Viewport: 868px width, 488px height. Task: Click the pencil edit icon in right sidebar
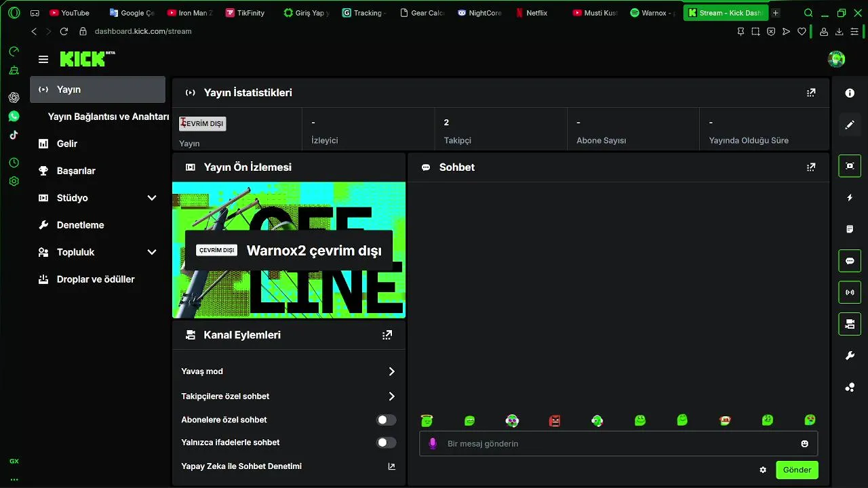[850, 125]
